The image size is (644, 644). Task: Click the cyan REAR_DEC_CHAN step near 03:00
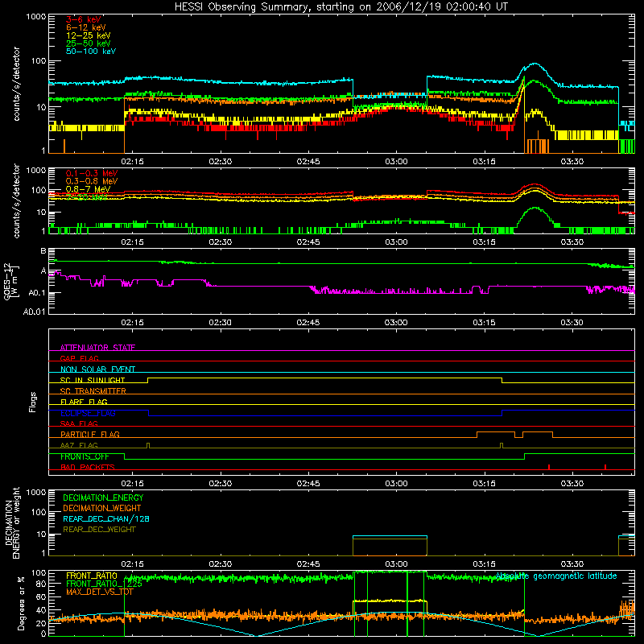(390, 536)
